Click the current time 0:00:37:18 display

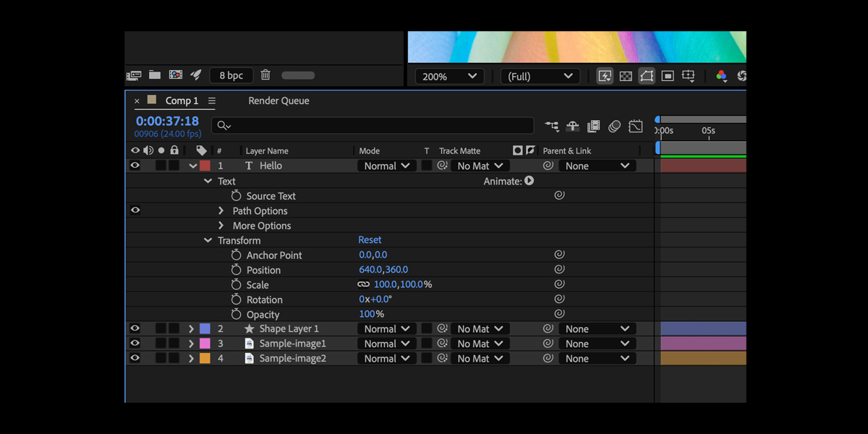[x=167, y=121]
